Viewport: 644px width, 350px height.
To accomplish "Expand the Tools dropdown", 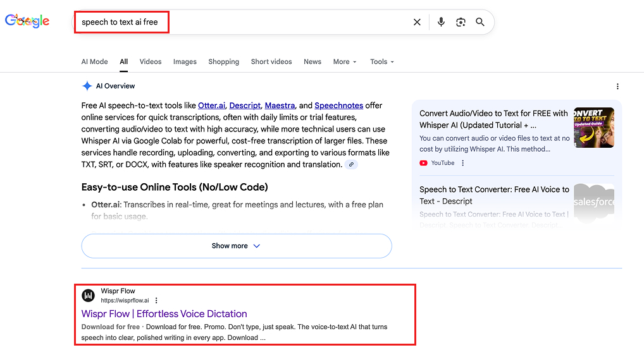I will tap(382, 61).
